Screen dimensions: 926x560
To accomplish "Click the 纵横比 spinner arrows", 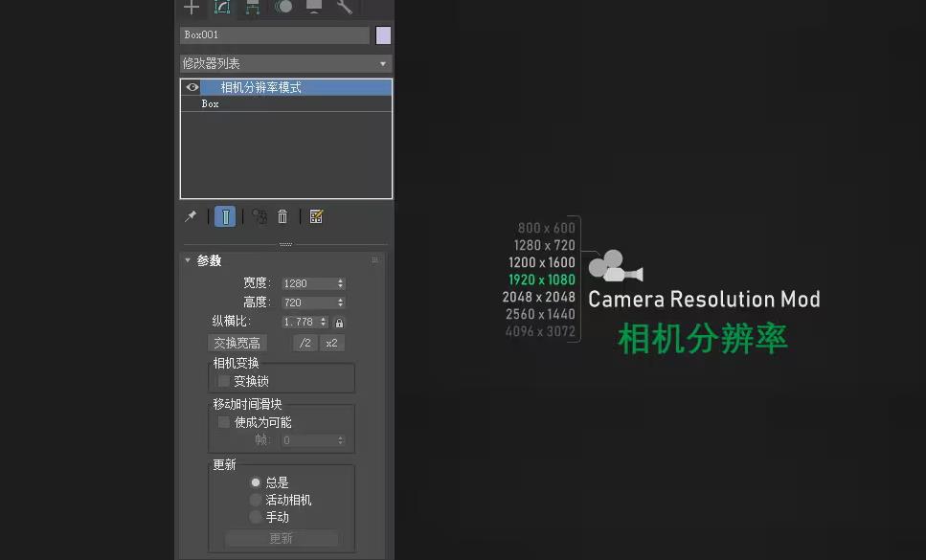I will click(323, 323).
